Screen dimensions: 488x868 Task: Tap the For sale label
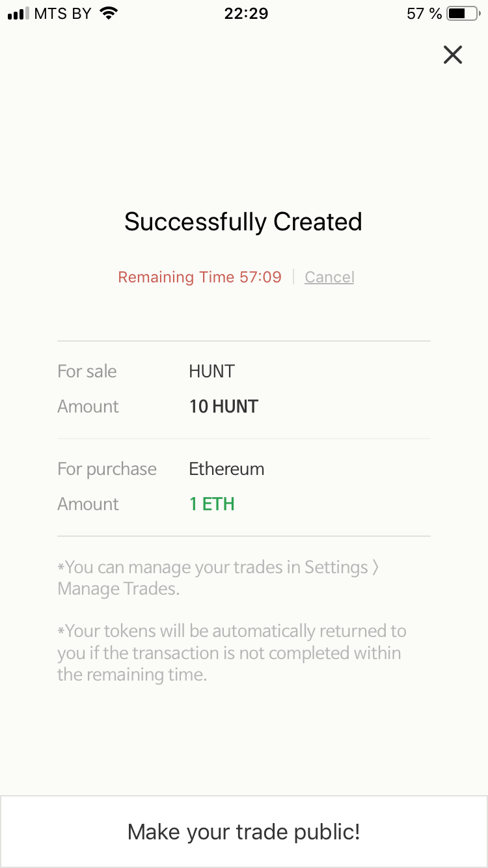click(x=87, y=372)
